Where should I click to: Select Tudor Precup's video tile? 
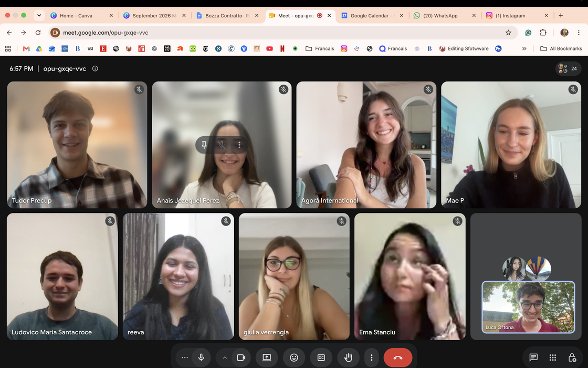point(77,145)
